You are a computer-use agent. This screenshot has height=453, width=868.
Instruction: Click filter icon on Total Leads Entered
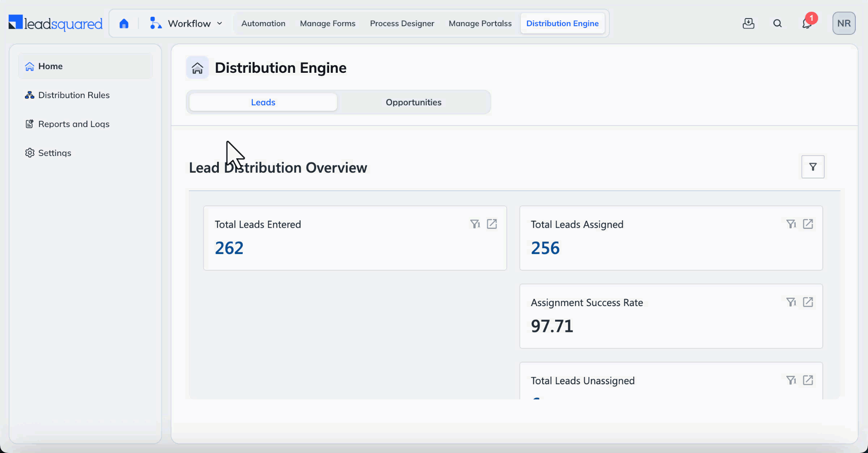point(474,224)
